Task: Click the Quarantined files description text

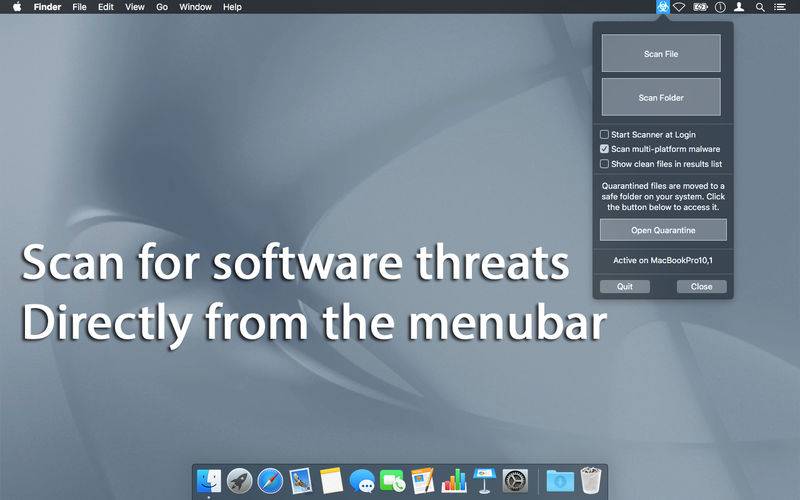Action: (x=663, y=196)
